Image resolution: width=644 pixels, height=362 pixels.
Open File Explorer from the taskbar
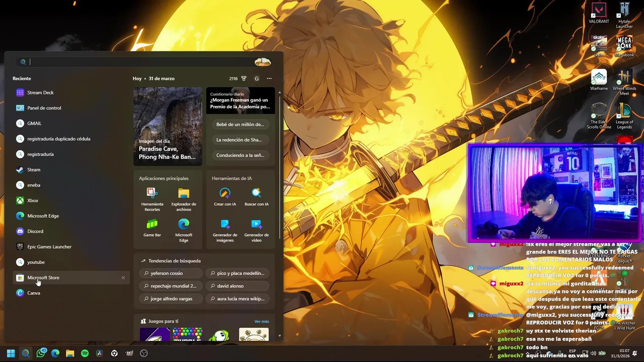coord(70,353)
